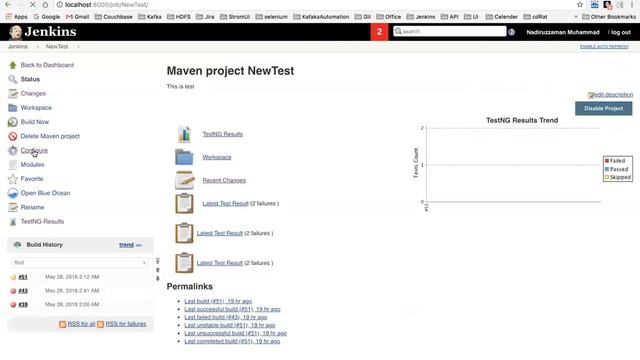Click the log out link
This screenshot has height=360, width=640.
(621, 32)
